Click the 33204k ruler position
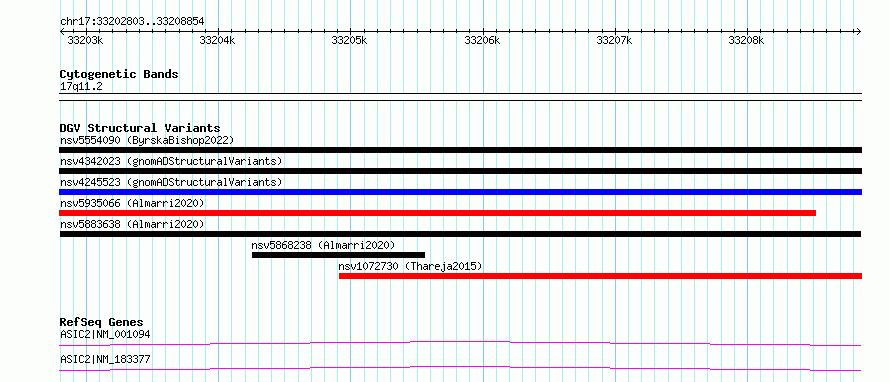 click(217, 40)
